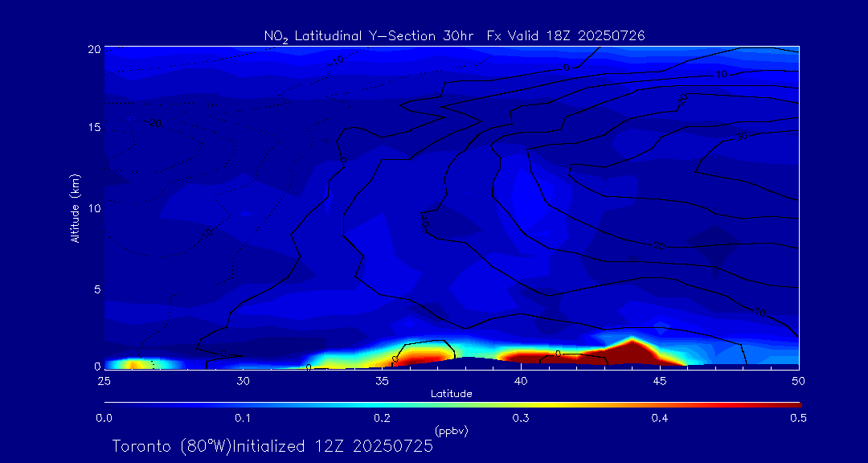Click colorbar value label 0.0
The width and height of the screenshot is (868, 463).
104,418
